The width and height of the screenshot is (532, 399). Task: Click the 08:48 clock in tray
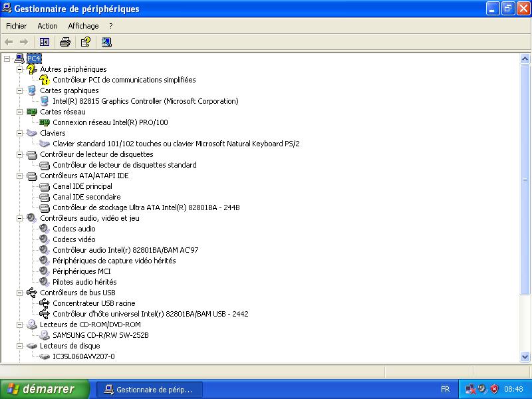(513, 389)
